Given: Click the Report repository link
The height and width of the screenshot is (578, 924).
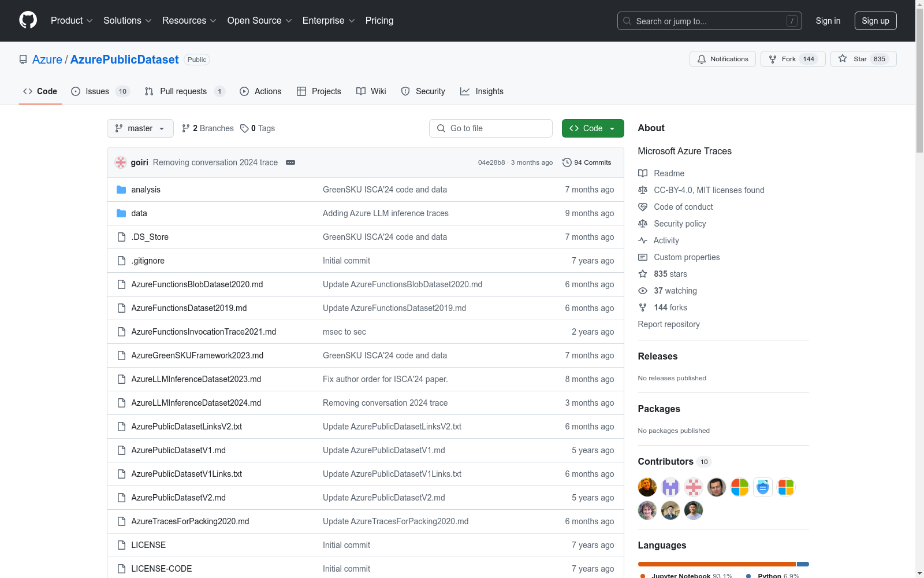Looking at the screenshot, I should (x=669, y=324).
